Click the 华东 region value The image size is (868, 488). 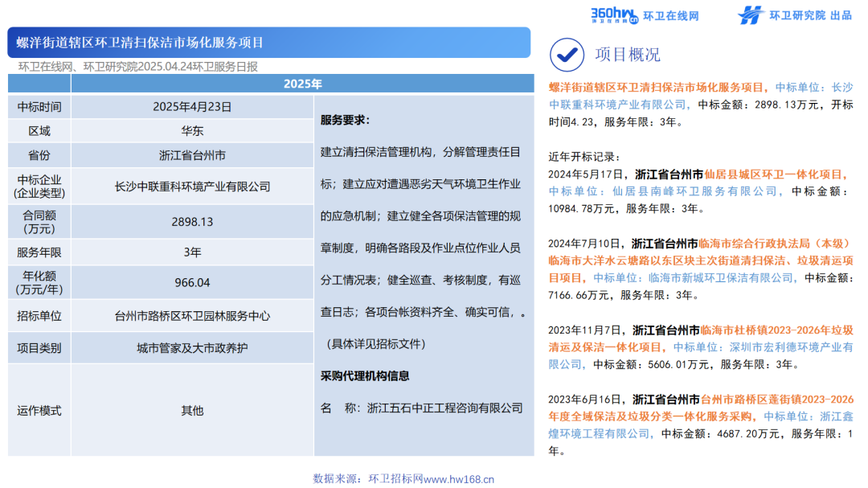[x=192, y=131]
